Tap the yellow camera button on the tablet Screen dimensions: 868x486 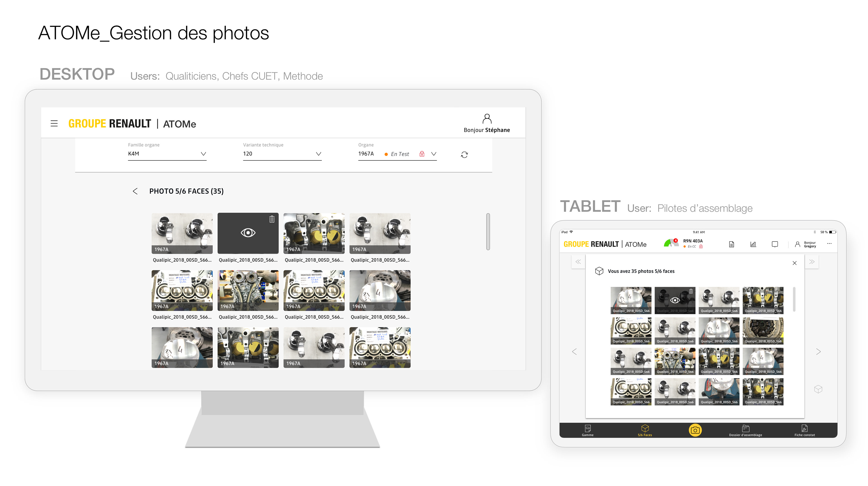click(x=695, y=430)
